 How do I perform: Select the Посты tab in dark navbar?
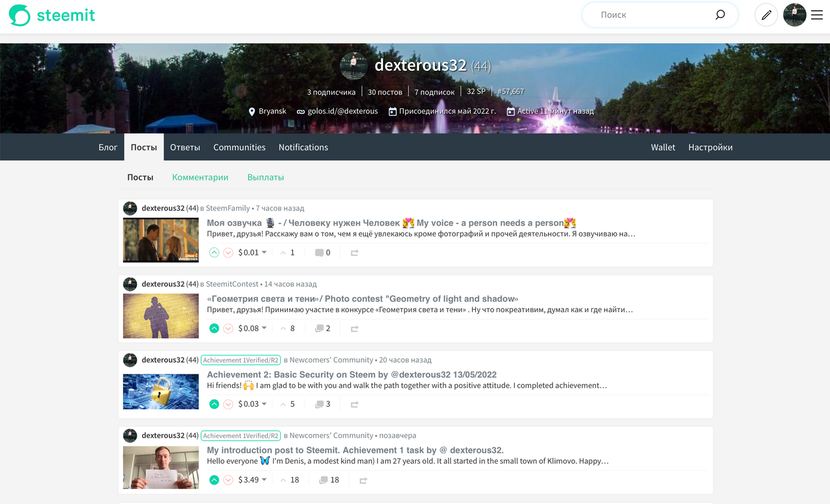pos(144,147)
